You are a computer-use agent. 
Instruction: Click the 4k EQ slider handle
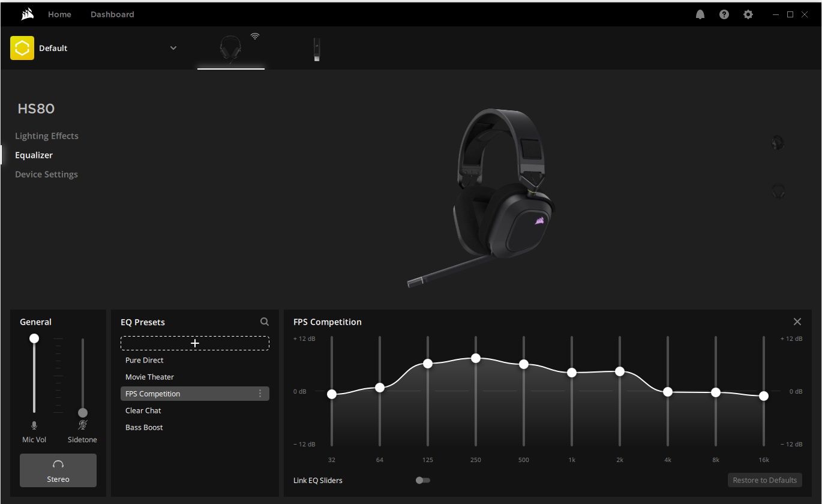click(x=668, y=392)
